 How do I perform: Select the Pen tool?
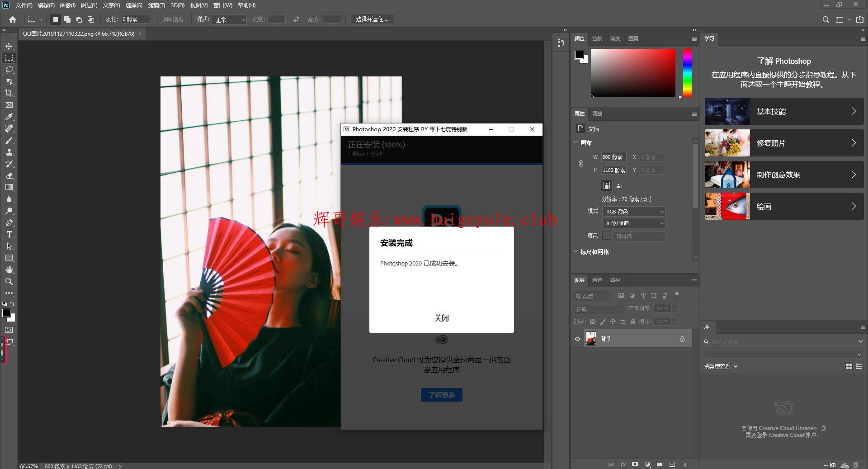9,223
